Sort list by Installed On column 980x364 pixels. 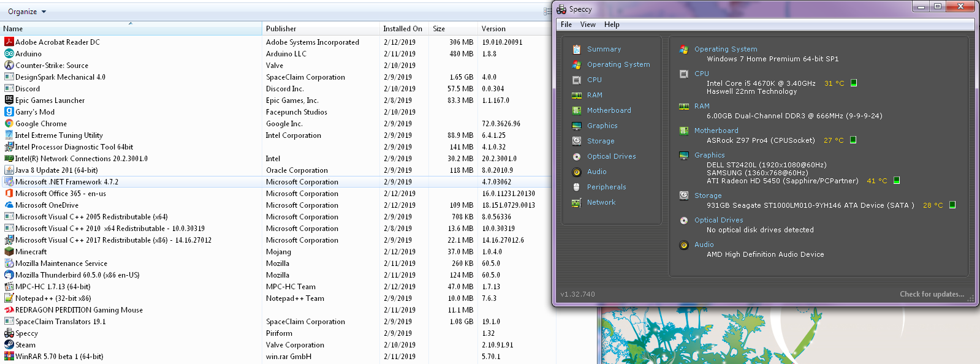[x=402, y=29]
